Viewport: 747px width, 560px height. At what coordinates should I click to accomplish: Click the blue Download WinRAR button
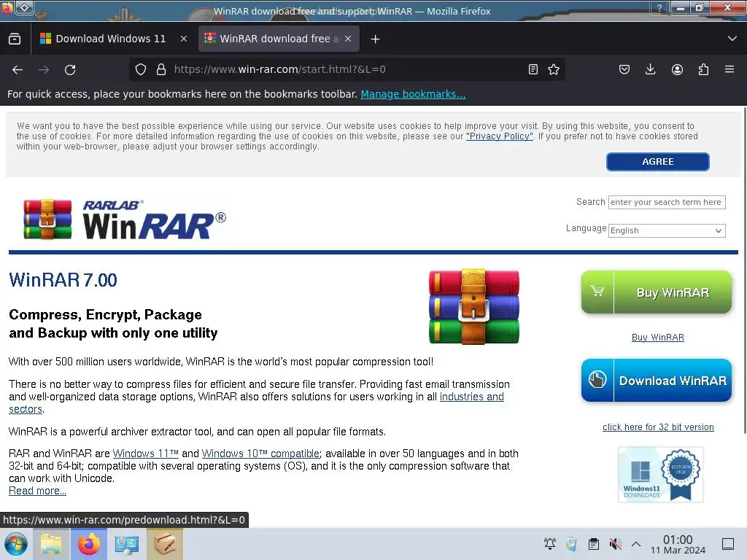[656, 380]
